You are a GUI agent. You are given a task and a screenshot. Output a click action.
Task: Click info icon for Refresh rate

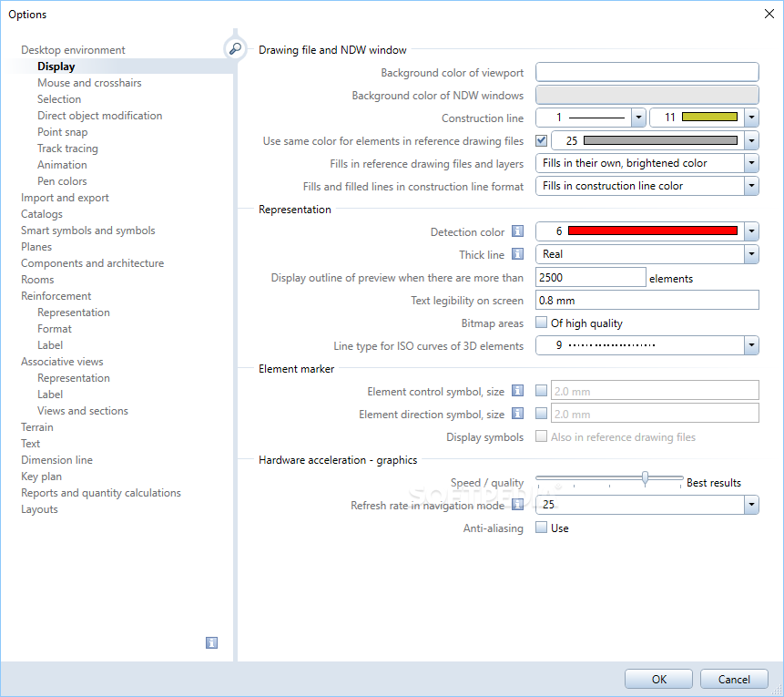pos(517,505)
